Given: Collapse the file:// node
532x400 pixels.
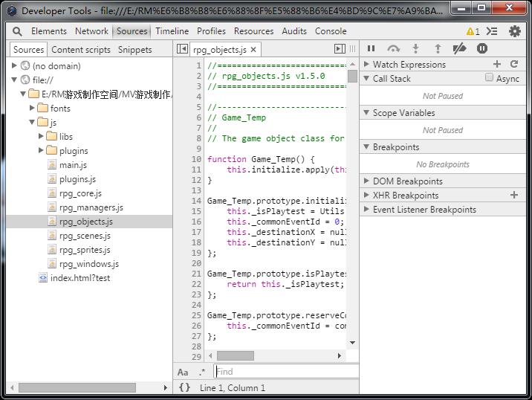Looking at the screenshot, I should (x=14, y=80).
